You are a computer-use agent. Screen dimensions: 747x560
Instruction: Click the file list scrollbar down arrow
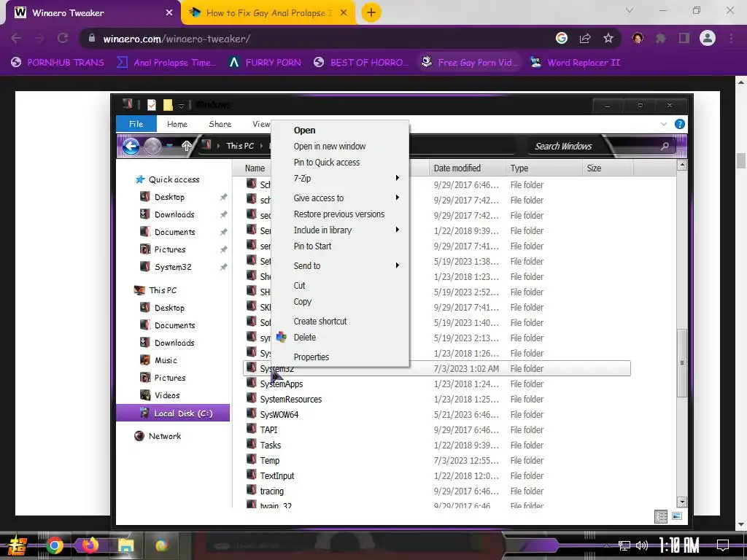[682, 502]
